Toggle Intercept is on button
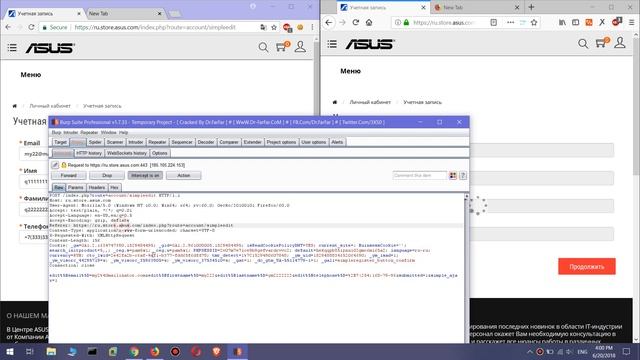 tap(145, 176)
